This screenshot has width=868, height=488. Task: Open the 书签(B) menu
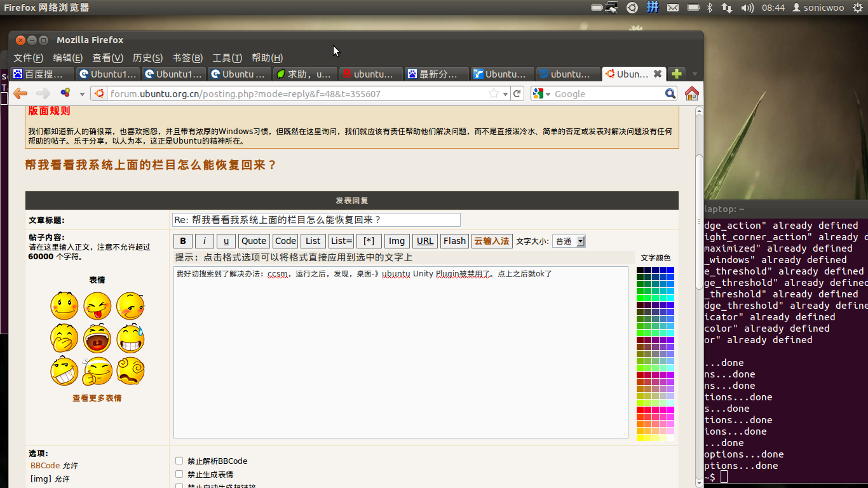click(x=187, y=58)
